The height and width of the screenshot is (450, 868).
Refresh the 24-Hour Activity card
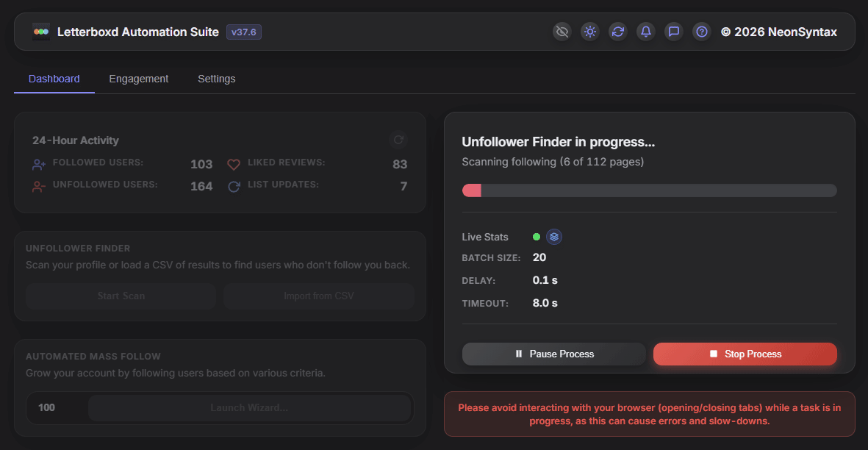pos(398,140)
